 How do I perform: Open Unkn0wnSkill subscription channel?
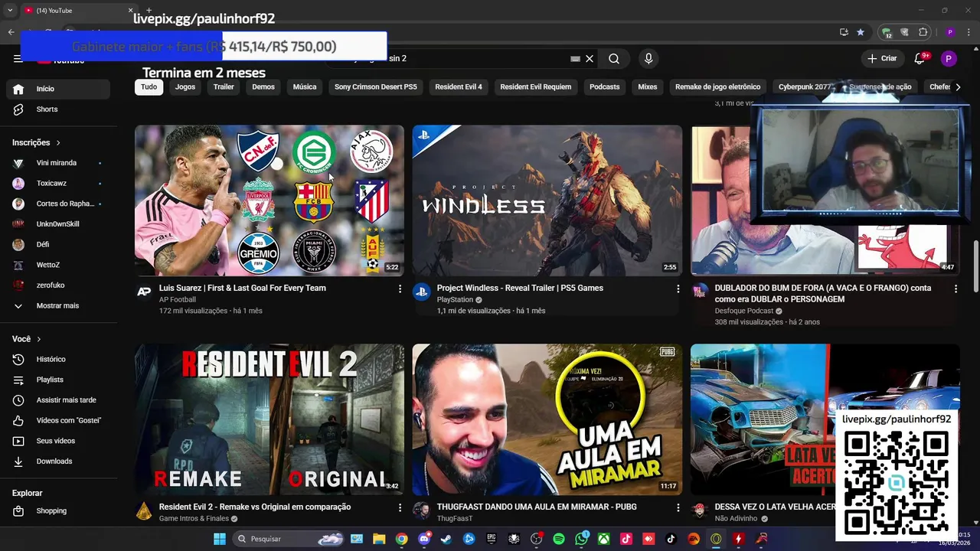tap(58, 224)
